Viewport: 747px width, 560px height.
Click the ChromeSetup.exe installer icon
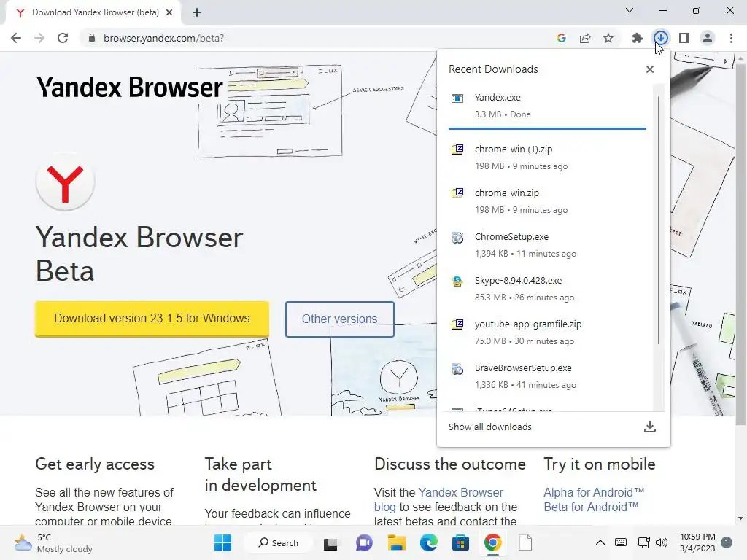(457, 237)
